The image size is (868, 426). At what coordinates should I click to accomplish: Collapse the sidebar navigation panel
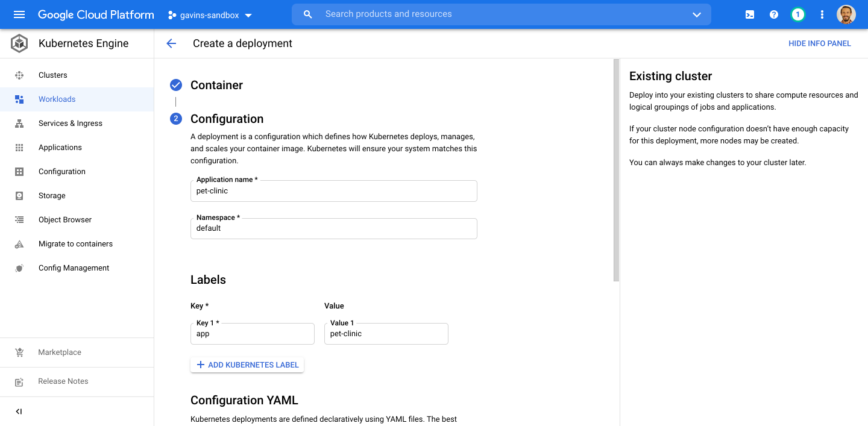[18, 411]
